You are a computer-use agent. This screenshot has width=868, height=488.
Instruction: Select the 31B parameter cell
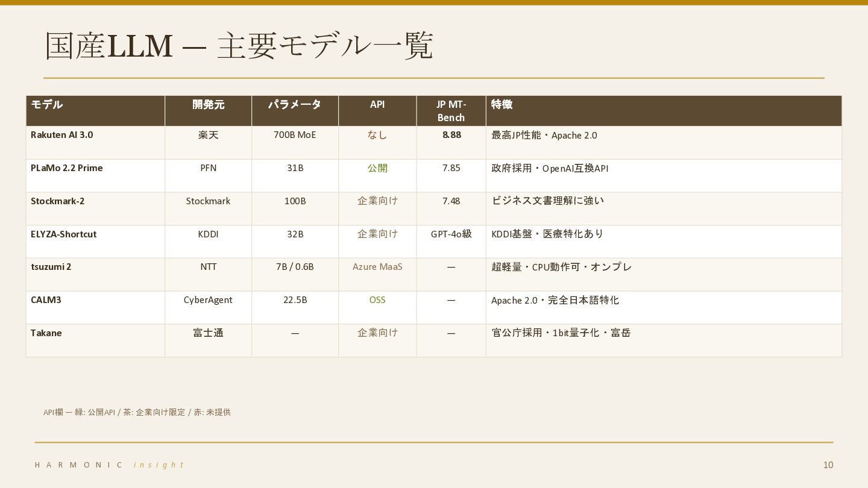click(295, 176)
